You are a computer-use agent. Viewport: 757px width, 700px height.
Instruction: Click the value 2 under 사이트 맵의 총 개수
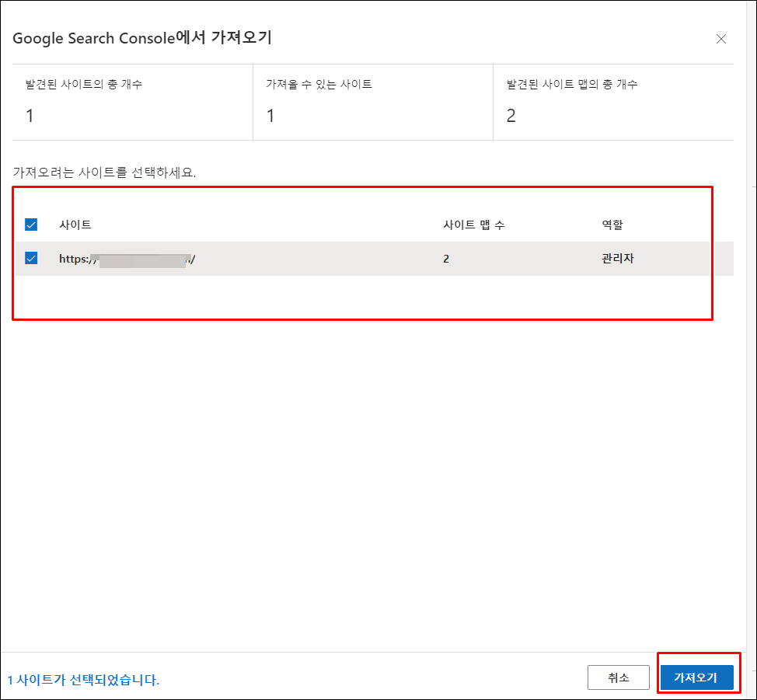[x=511, y=116]
